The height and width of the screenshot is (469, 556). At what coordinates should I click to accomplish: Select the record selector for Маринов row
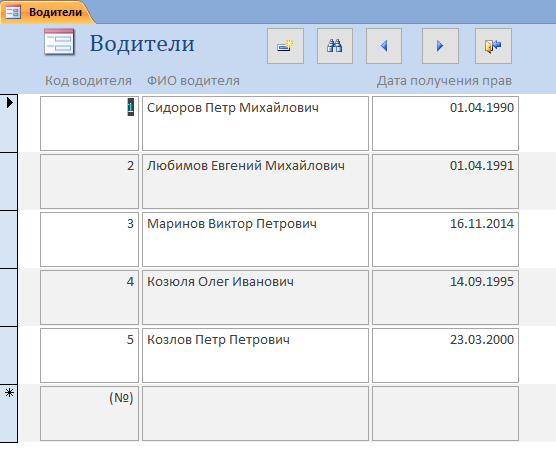pos(9,240)
